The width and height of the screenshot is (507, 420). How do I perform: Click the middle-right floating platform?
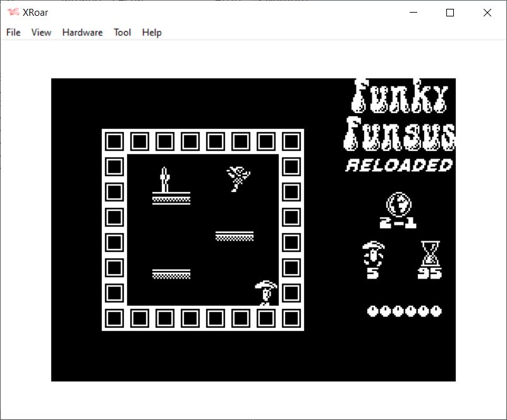click(x=235, y=236)
